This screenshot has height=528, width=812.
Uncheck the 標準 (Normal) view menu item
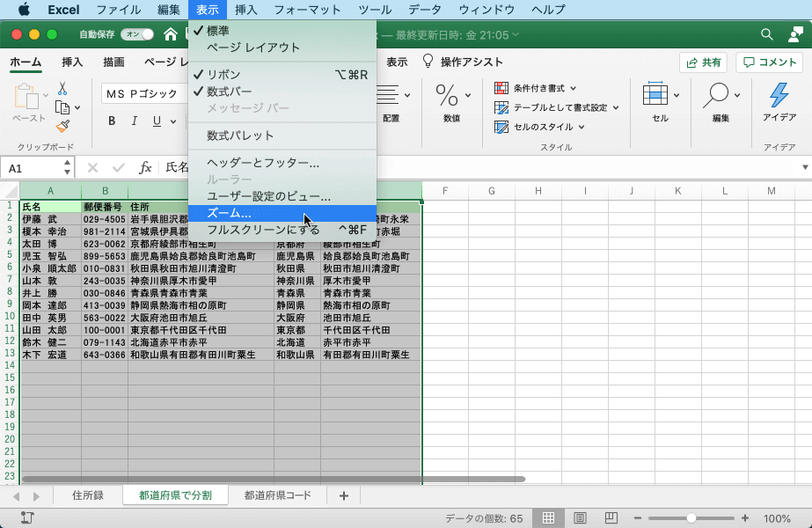click(x=282, y=31)
